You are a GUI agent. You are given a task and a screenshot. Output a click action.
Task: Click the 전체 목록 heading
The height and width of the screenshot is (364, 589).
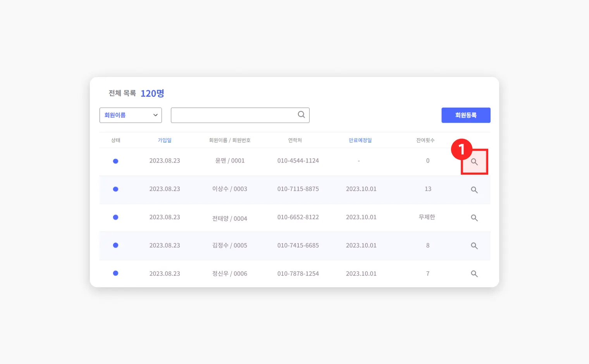(122, 93)
